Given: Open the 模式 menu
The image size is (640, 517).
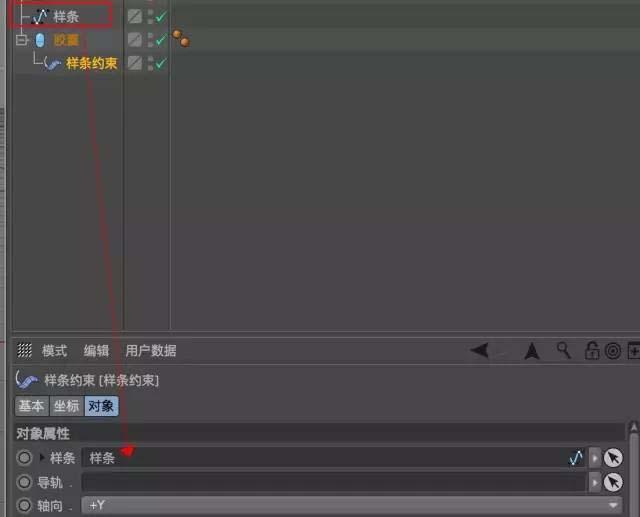Looking at the screenshot, I should point(54,351).
